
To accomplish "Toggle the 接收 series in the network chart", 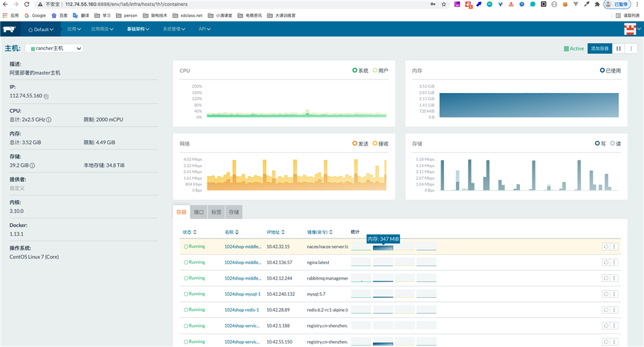I will pos(381,144).
